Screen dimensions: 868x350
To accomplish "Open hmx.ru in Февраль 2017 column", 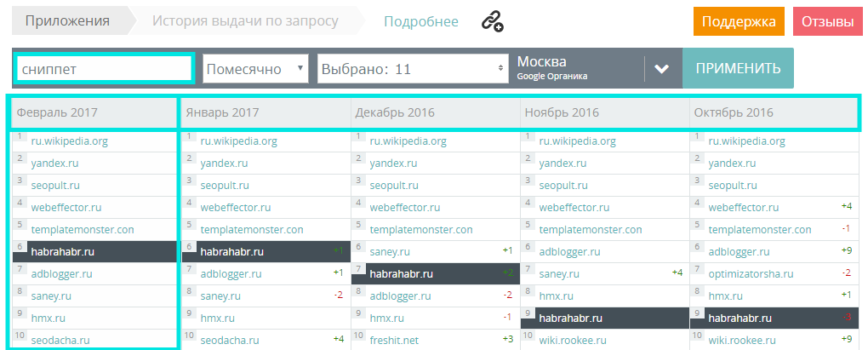I will [49, 318].
